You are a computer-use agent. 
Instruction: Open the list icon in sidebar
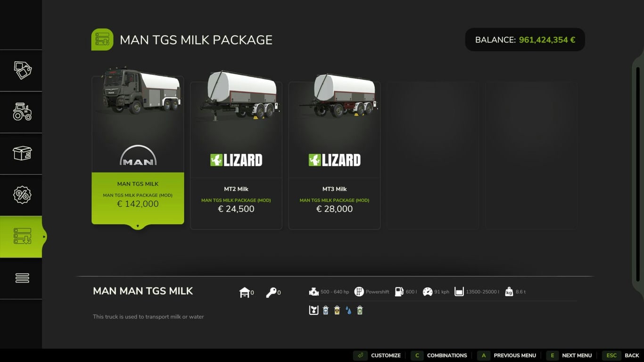(22, 278)
